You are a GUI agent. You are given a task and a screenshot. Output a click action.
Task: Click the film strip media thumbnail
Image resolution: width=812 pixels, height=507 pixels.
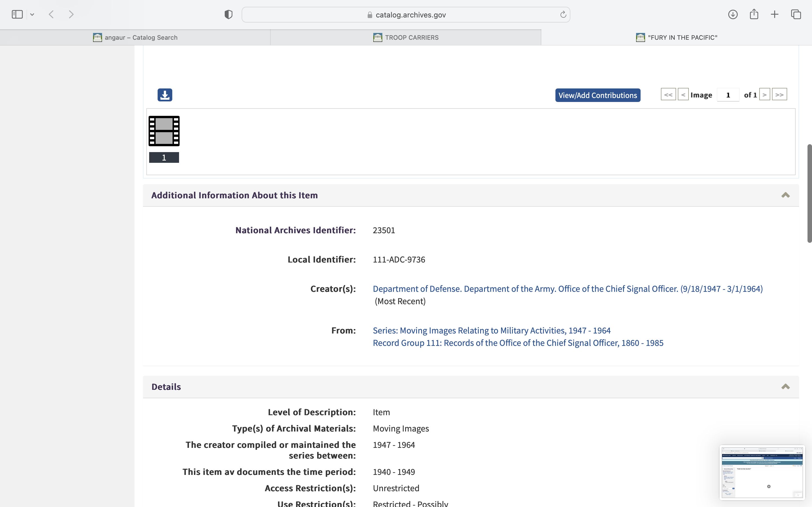[164, 131]
